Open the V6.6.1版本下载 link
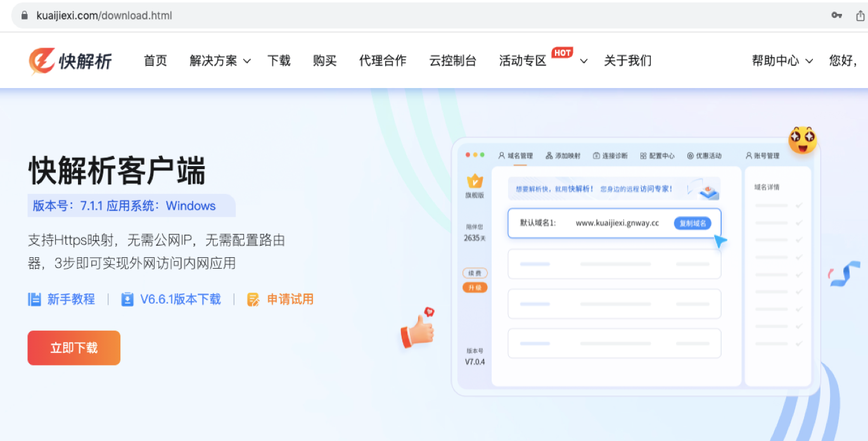 (181, 299)
